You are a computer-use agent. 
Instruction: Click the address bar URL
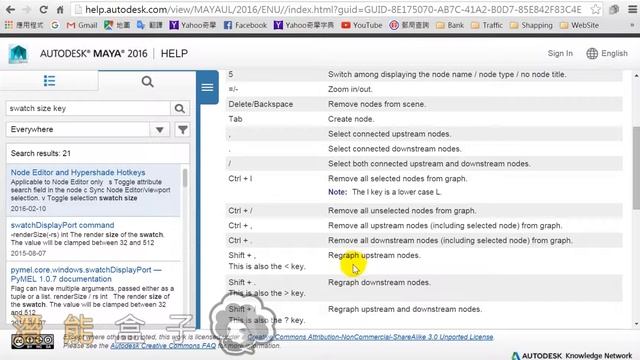(x=333, y=9)
